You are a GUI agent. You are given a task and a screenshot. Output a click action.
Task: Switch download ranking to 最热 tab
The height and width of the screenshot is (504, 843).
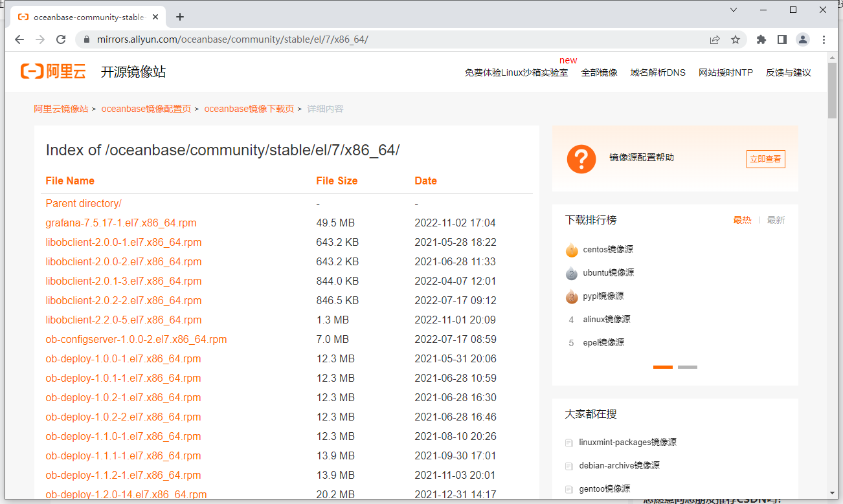742,220
